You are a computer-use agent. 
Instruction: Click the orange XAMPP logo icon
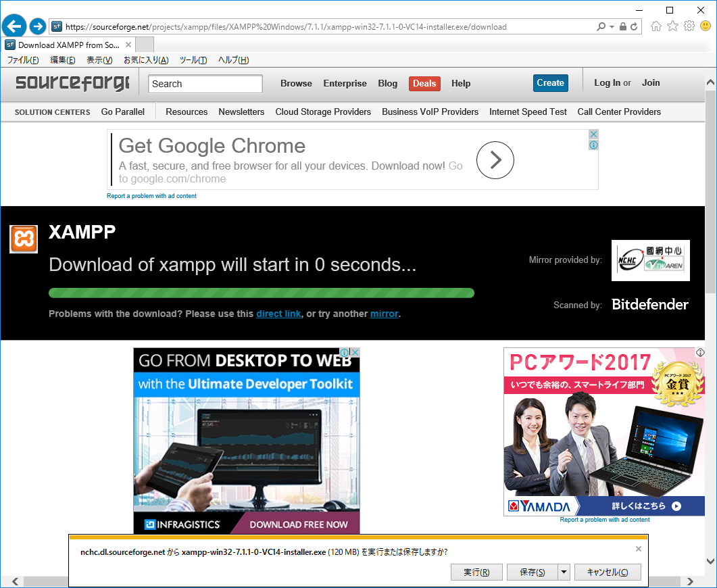tap(24, 239)
